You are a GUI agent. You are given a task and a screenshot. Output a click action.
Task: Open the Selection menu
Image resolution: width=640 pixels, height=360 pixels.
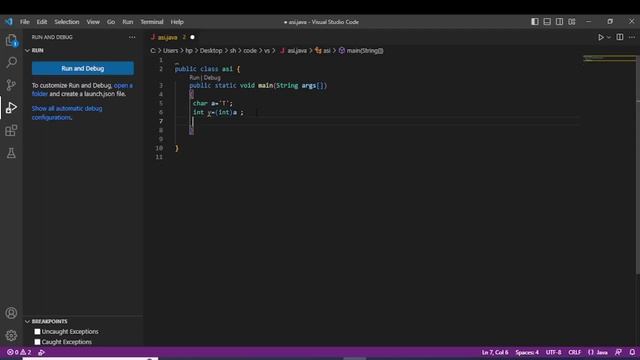67,22
